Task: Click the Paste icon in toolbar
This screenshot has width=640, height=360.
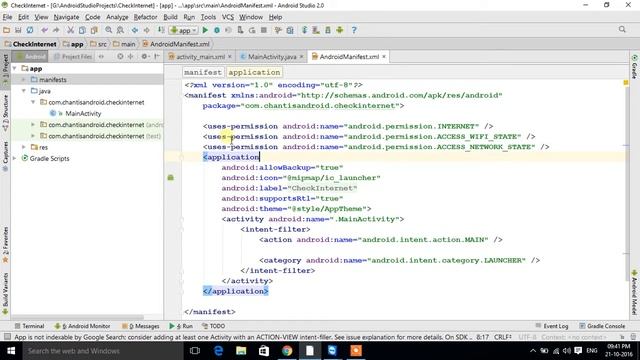Action: coord(94,30)
